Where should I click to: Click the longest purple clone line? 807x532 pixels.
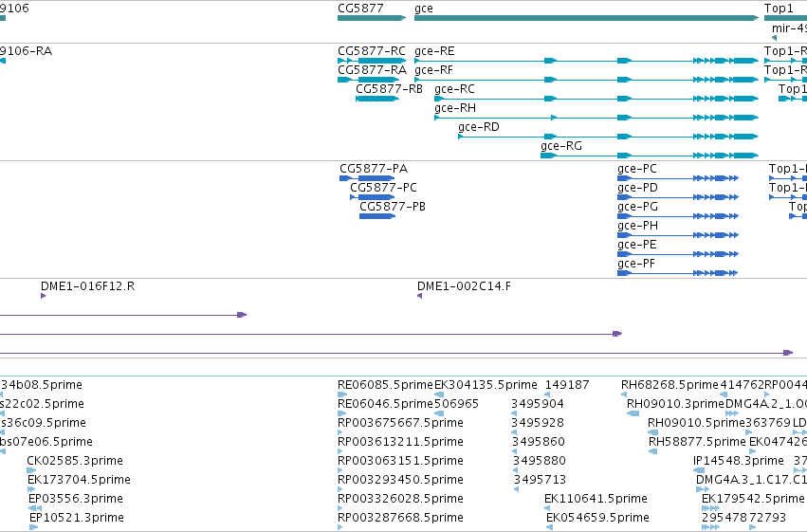coord(395,353)
